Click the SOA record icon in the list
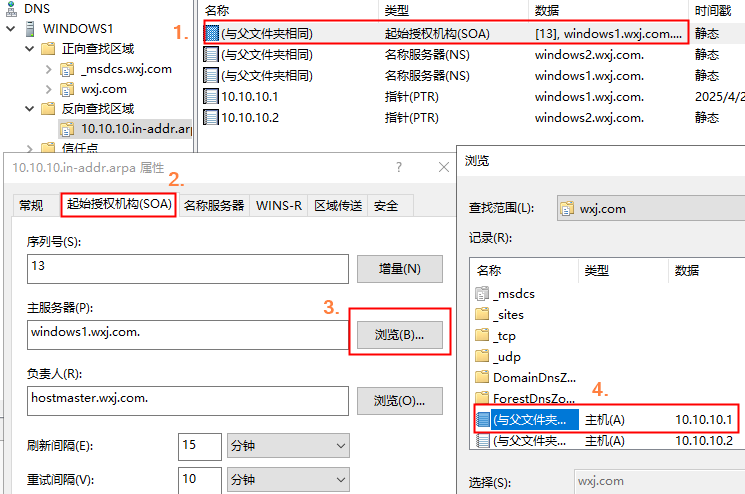The width and height of the screenshot is (745, 494). [211, 33]
